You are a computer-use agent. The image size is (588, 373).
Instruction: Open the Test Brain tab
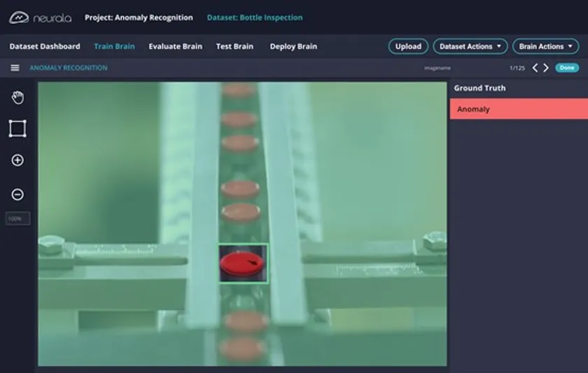pyautogui.click(x=234, y=46)
